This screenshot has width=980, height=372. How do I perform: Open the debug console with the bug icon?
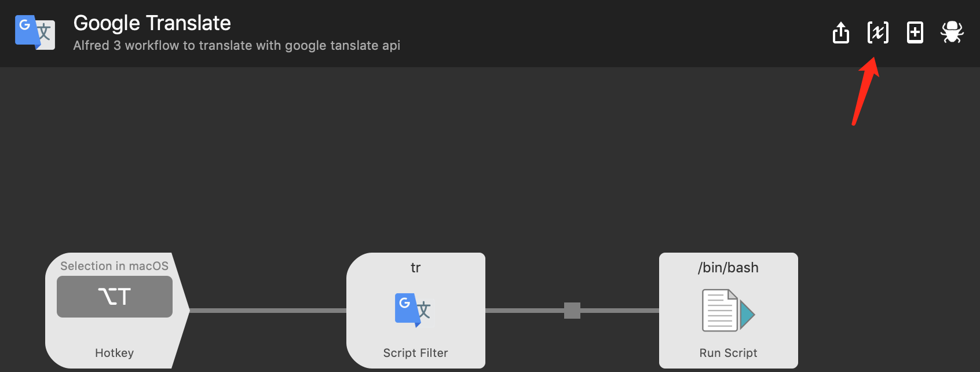coord(952,33)
